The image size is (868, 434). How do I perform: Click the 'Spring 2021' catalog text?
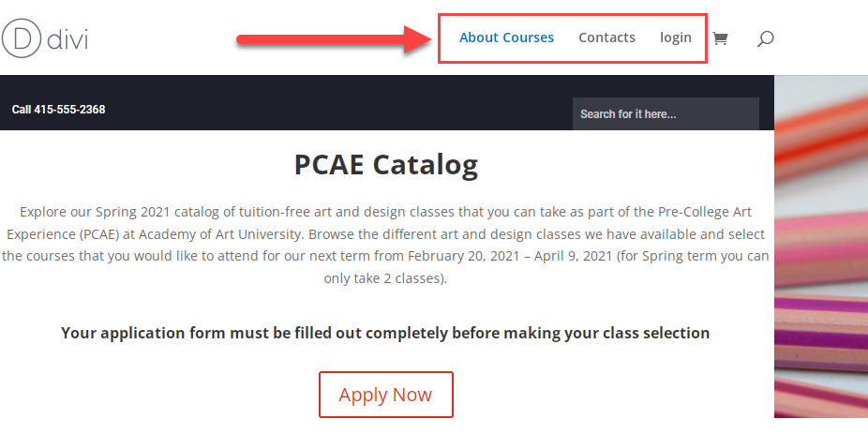(x=127, y=212)
